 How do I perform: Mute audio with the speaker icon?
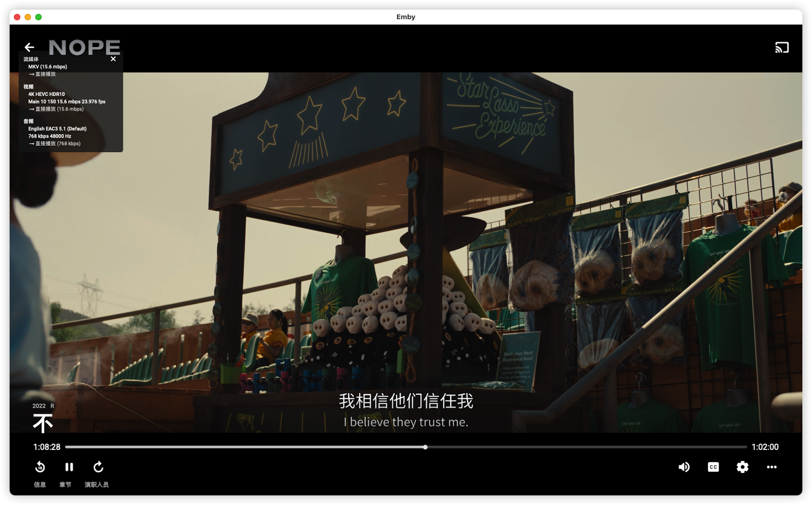684,467
